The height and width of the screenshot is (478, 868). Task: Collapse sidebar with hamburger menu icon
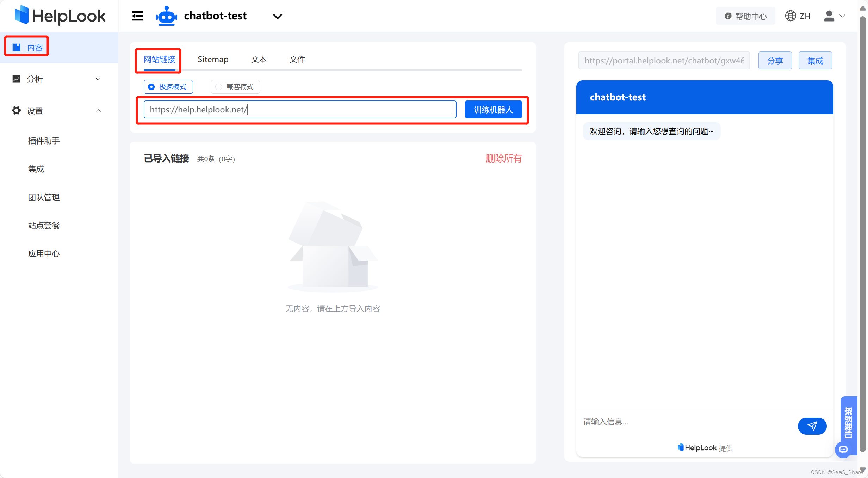coord(137,16)
